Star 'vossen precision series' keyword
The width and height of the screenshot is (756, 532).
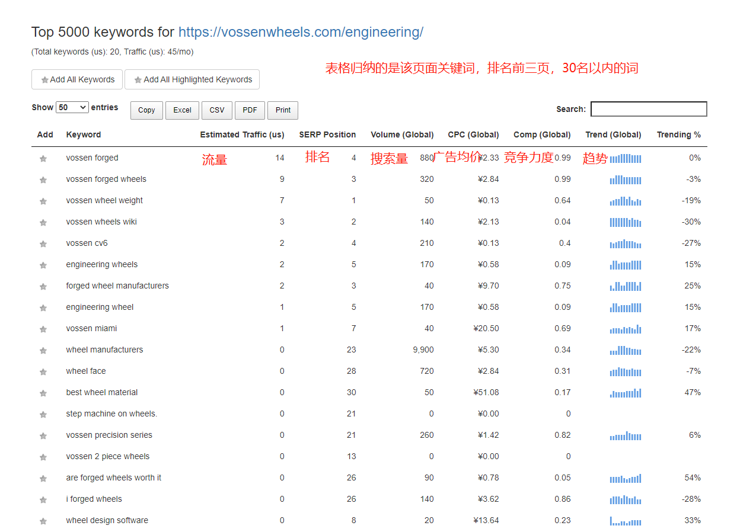point(43,436)
